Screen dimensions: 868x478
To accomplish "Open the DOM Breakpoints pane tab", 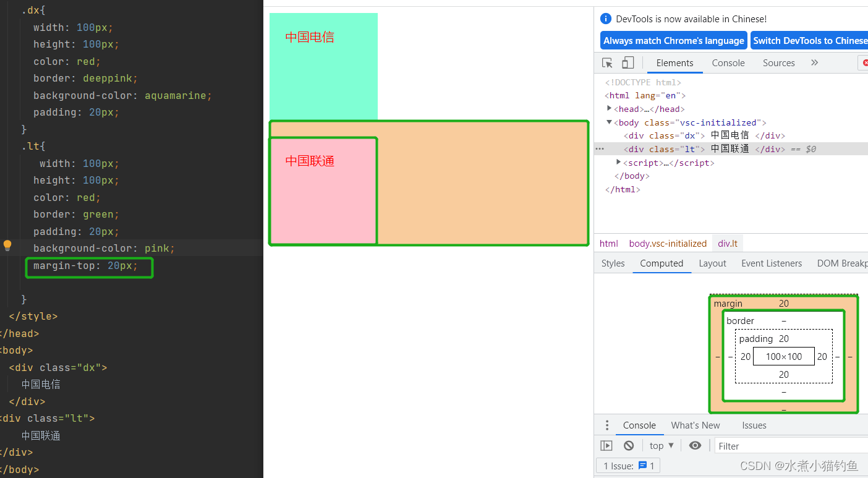I will click(x=842, y=263).
